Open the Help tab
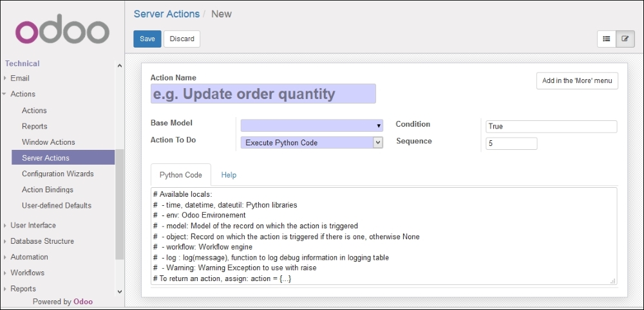644x310 pixels. (x=229, y=175)
